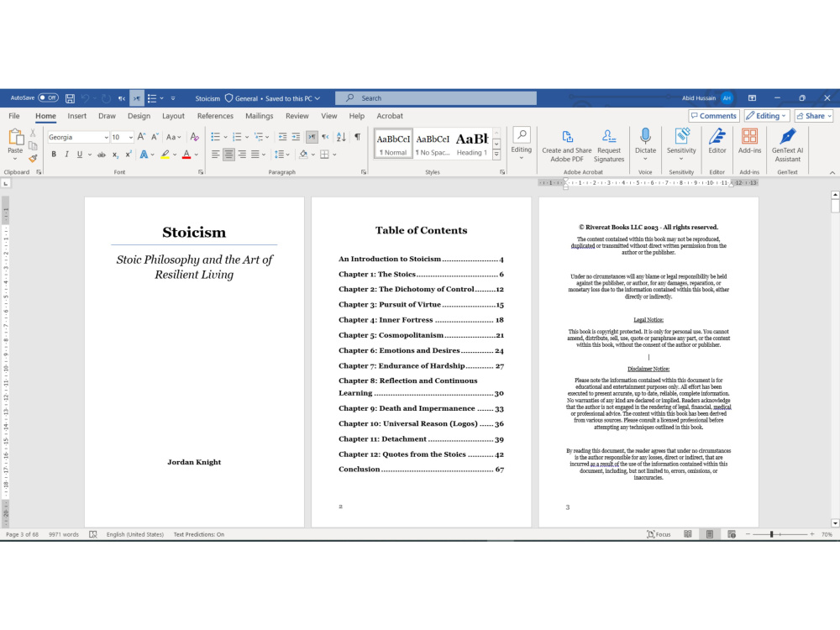Click Increase Font Size icon
Image resolution: width=840 pixels, height=630 pixels.
[141, 137]
